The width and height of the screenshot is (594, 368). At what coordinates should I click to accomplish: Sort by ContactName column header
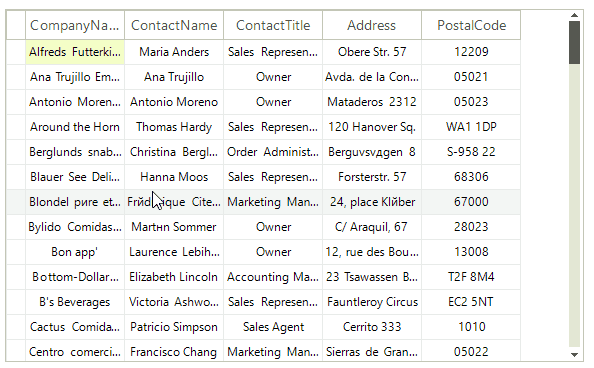point(174,25)
